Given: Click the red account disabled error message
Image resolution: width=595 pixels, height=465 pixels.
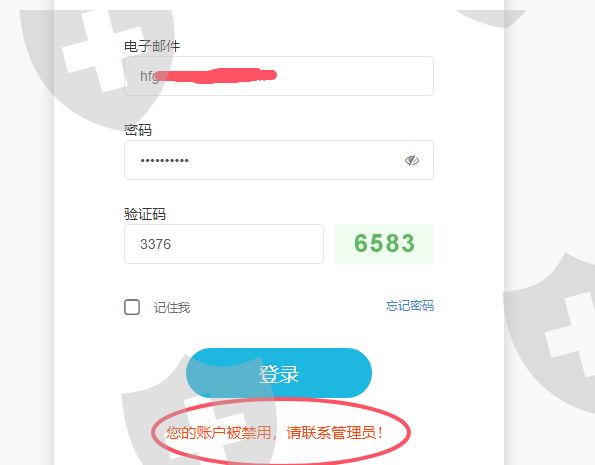Looking at the screenshot, I should coord(274,433).
